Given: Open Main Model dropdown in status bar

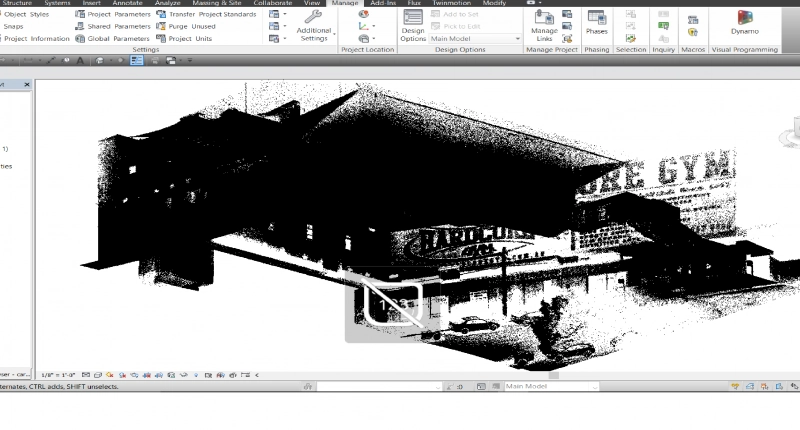Looking at the screenshot, I should click(551, 387).
